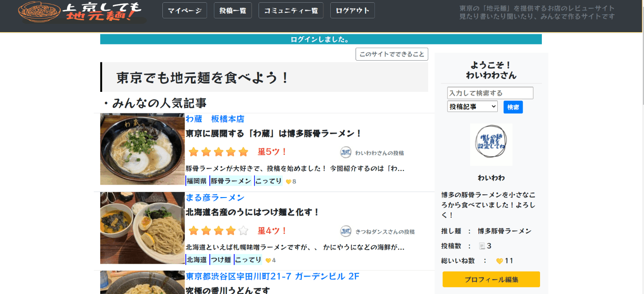Click the ・みんなの人気記事 section heading
Image resolution: width=644 pixels, height=294 pixels.
154,103
